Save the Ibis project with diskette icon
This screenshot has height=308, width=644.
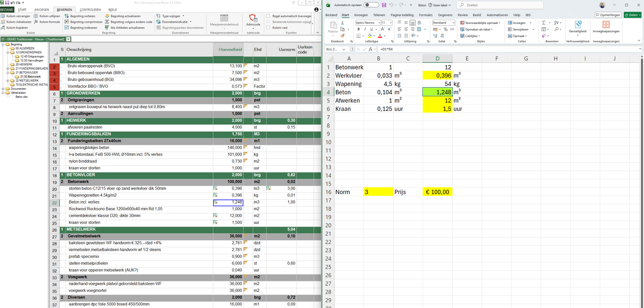(7, 3)
